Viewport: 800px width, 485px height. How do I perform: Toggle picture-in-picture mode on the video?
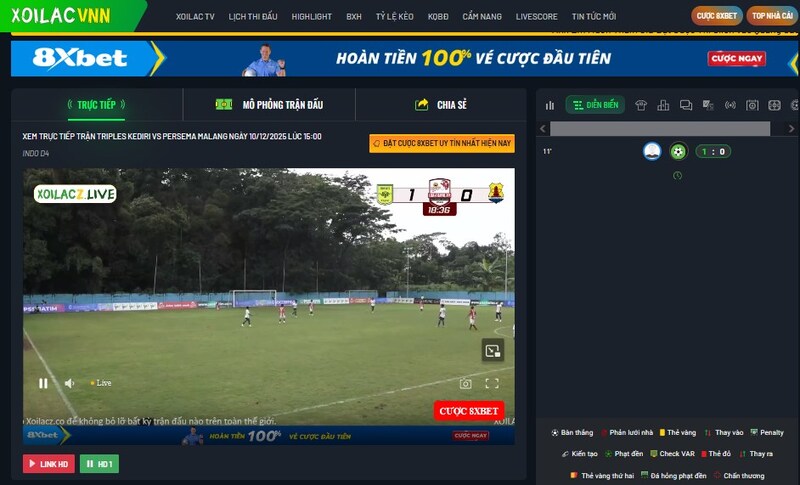(x=492, y=350)
